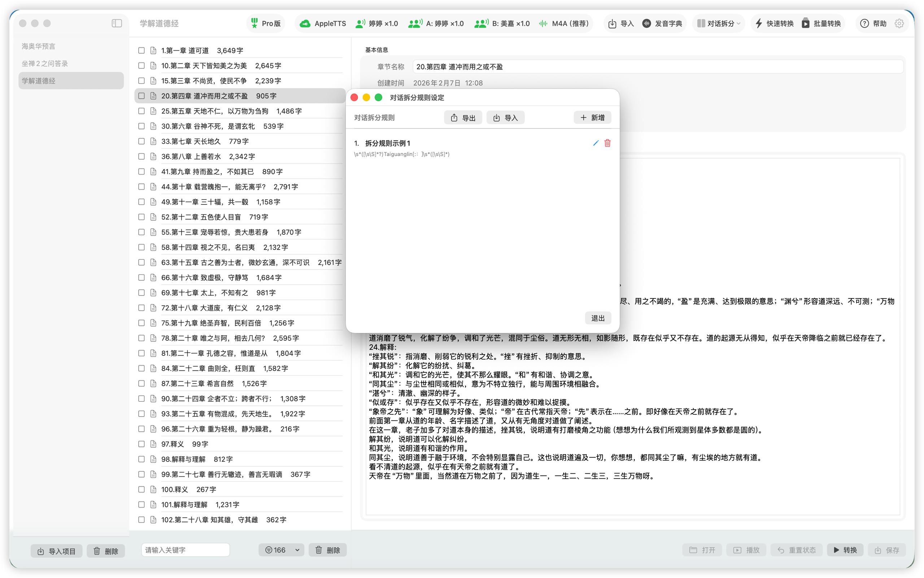
Task: Focus the 请输入关键字 search field
Action: 186,550
